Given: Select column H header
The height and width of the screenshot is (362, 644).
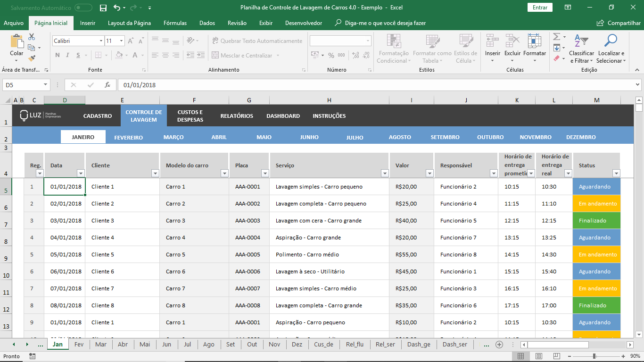Looking at the screenshot, I should point(329,100).
